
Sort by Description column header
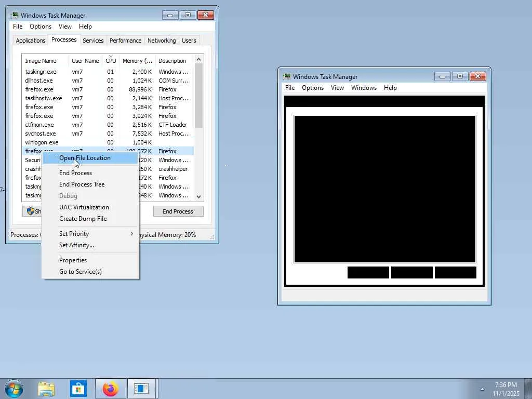point(175,61)
